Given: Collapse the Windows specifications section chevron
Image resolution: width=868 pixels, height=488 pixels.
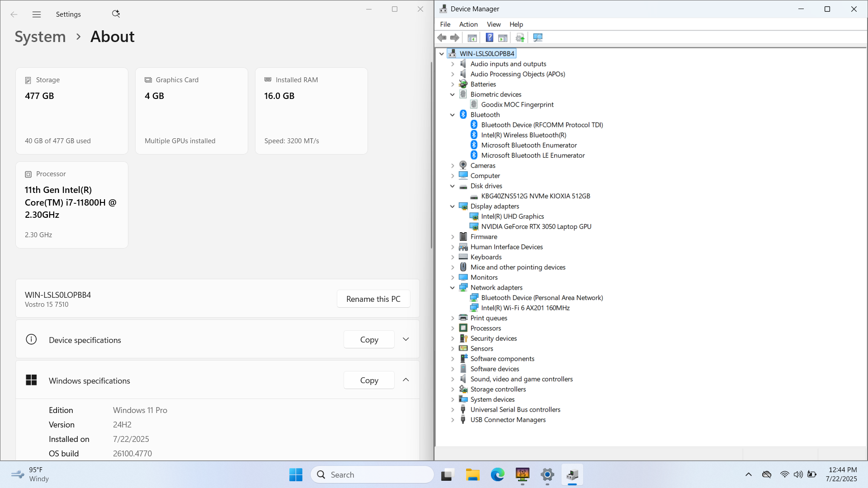Looking at the screenshot, I should coord(406,380).
